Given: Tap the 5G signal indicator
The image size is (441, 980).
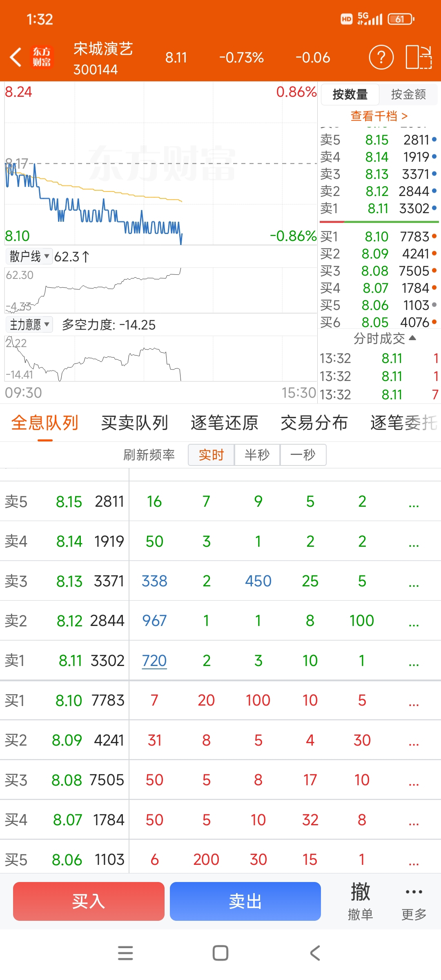Looking at the screenshot, I should (370, 19).
